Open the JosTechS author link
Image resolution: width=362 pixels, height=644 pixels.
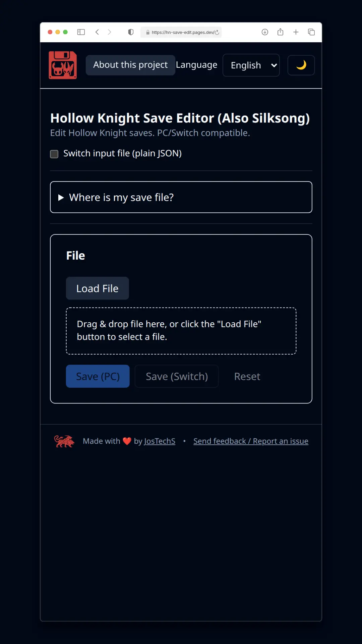(x=160, y=441)
